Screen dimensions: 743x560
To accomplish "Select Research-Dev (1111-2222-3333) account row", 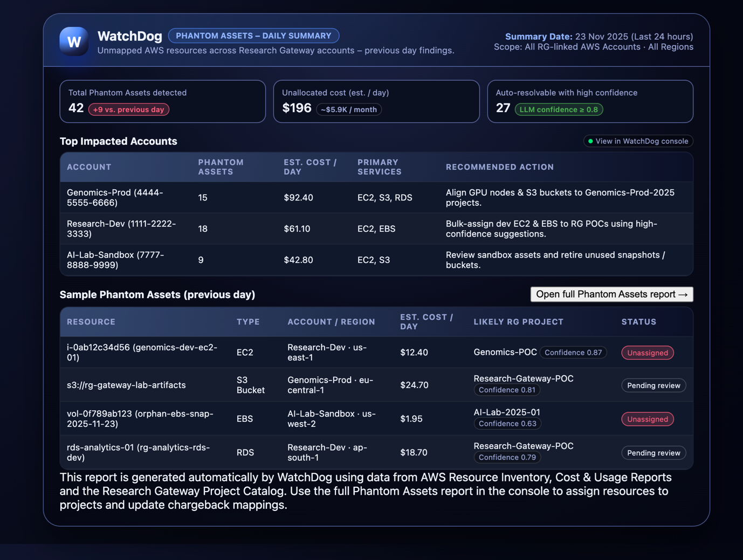I will [x=376, y=229].
